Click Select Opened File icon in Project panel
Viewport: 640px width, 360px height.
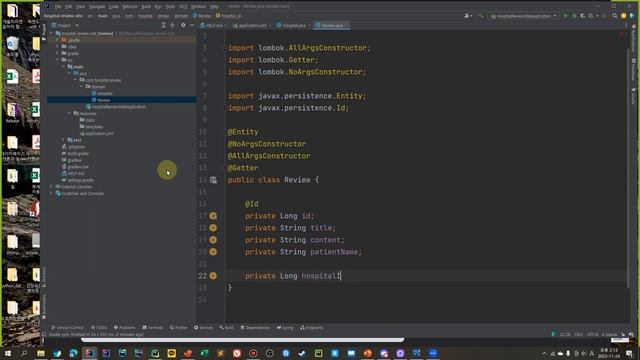(172, 25)
